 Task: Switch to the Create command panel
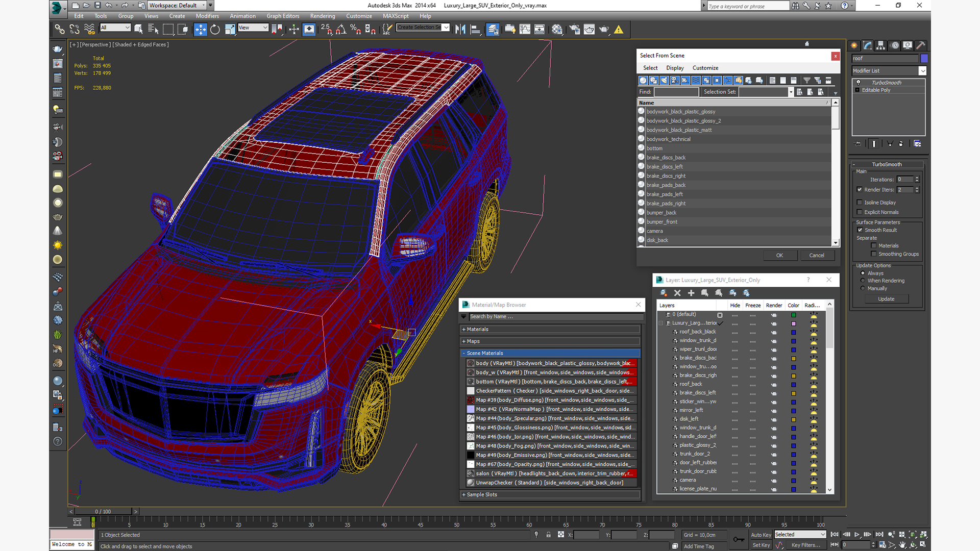854,45
